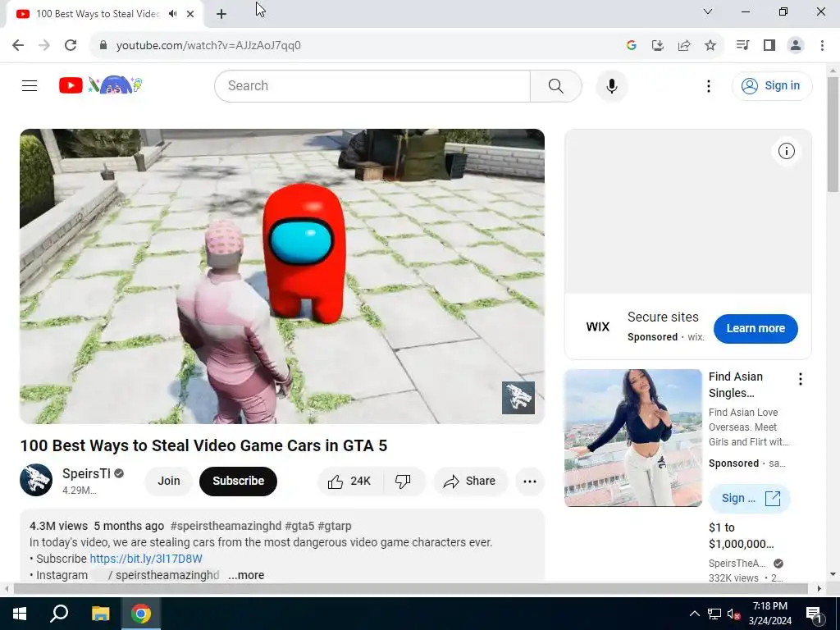
Task: Open the Chrome three-dot menu
Action: 822,45
